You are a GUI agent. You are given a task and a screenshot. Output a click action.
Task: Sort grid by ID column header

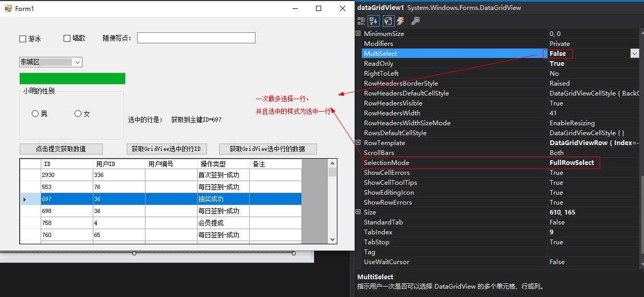pyautogui.click(x=67, y=164)
